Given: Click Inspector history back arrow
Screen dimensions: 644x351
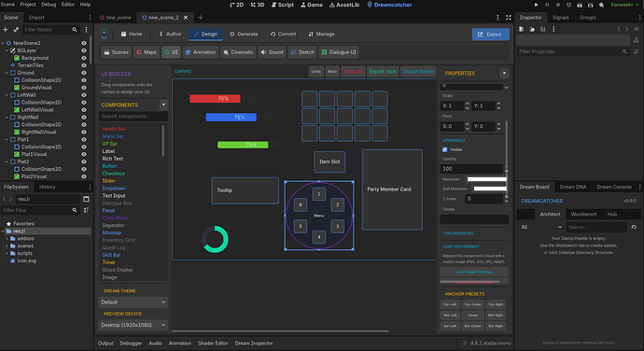Looking at the screenshot, I should tap(619, 29).
